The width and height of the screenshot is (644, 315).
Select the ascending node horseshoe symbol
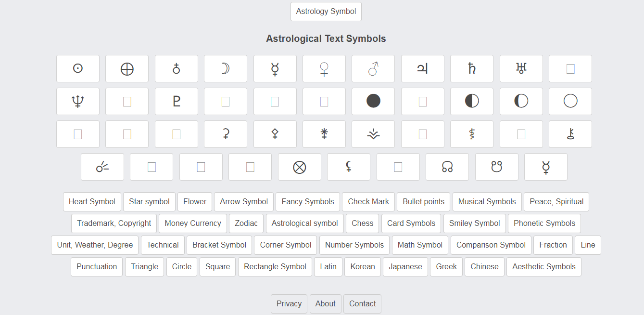[x=447, y=167]
